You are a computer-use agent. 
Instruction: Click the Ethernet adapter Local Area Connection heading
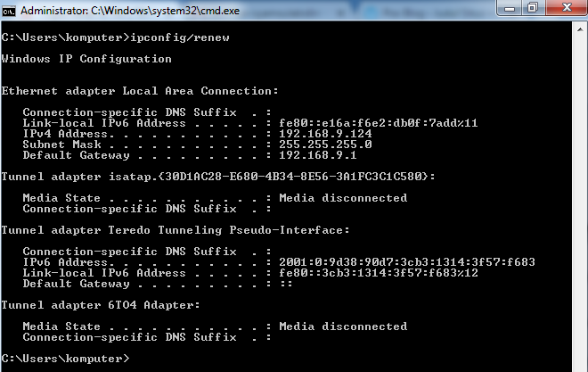pyautogui.click(x=140, y=91)
